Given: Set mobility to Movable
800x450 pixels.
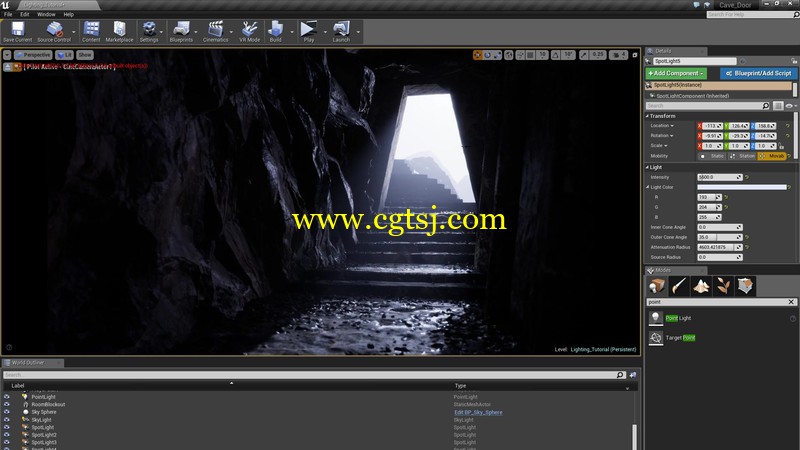Looking at the screenshot, I should click(772, 156).
